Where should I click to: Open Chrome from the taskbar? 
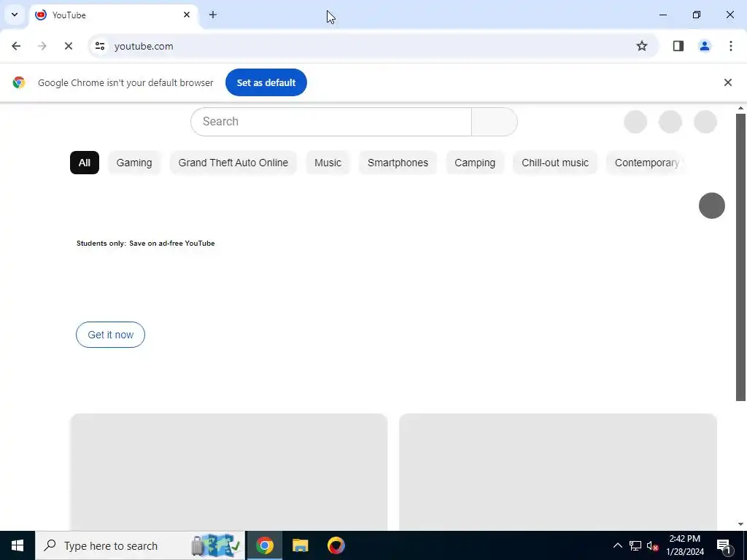(264, 545)
